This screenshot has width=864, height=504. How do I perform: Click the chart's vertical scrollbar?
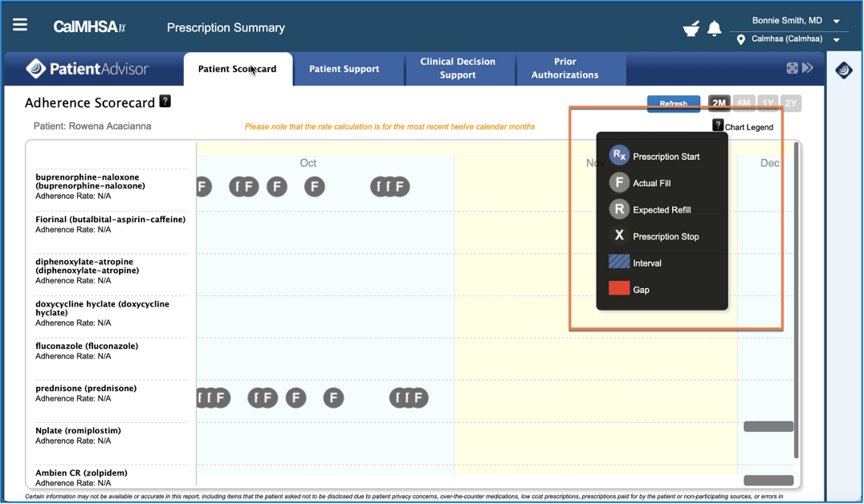point(796,297)
